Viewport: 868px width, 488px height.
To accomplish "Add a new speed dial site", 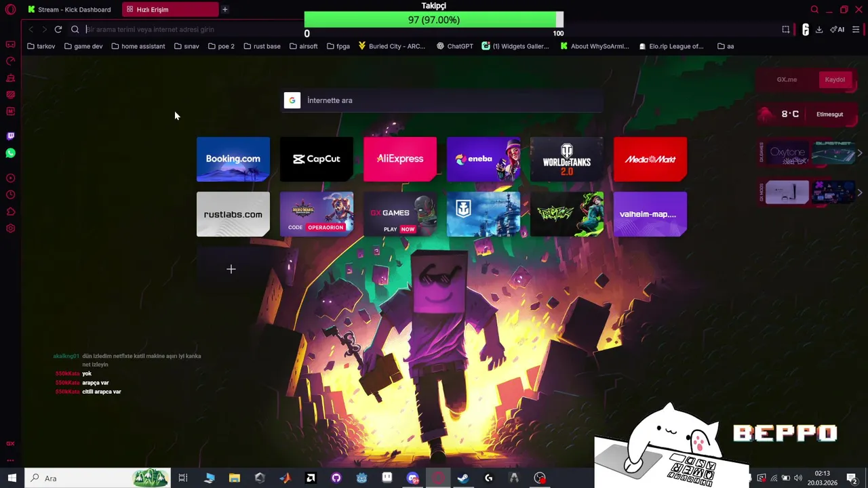I will click(231, 269).
